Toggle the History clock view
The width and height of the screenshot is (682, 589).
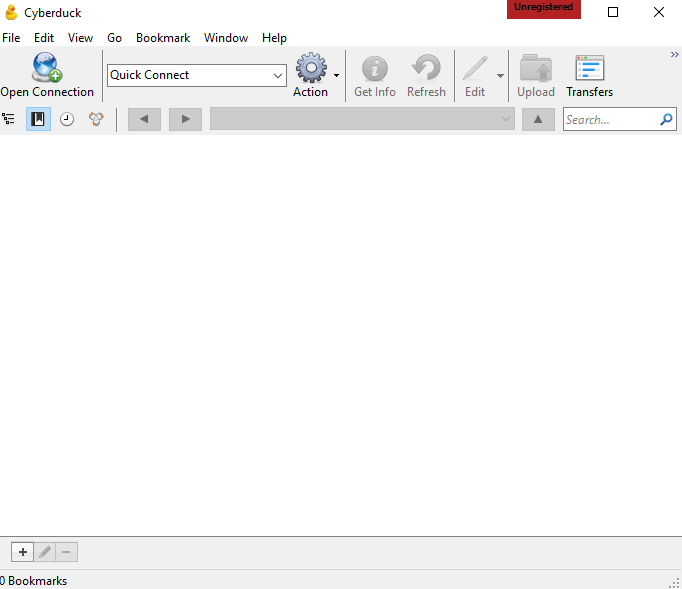pos(67,119)
